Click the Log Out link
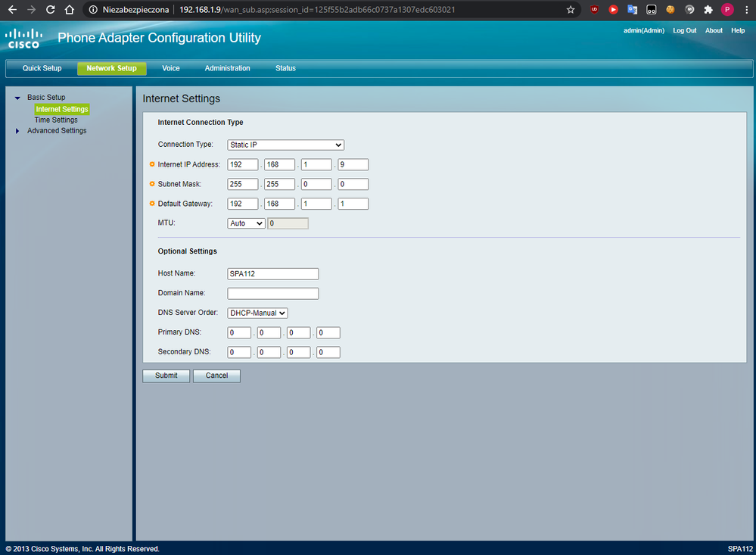Image resolution: width=756 pixels, height=555 pixels. [684, 31]
